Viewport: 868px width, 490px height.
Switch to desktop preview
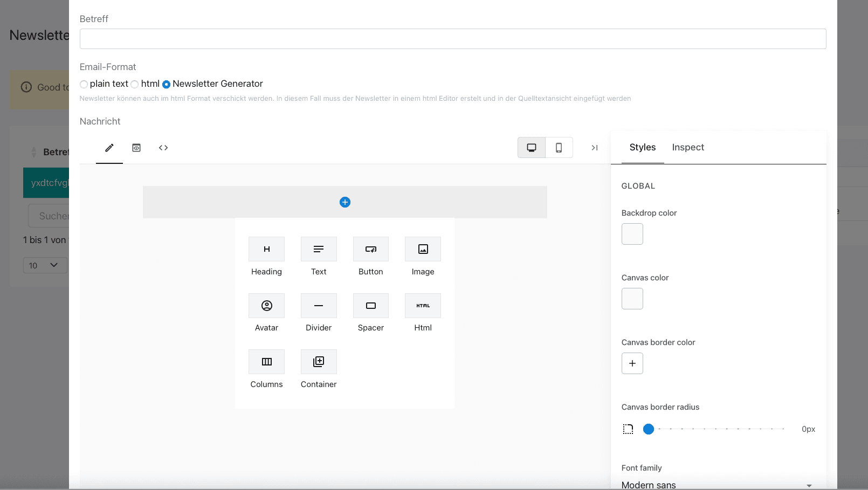[532, 148]
